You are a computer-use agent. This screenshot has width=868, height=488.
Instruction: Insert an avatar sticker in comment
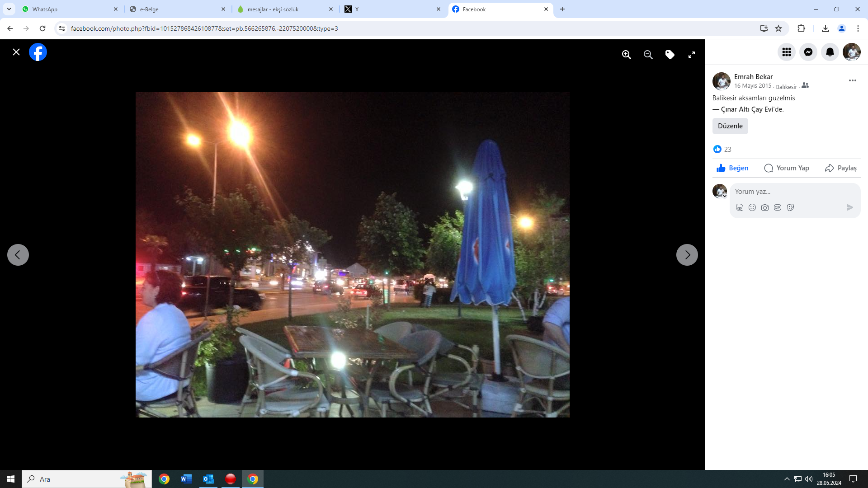click(739, 207)
